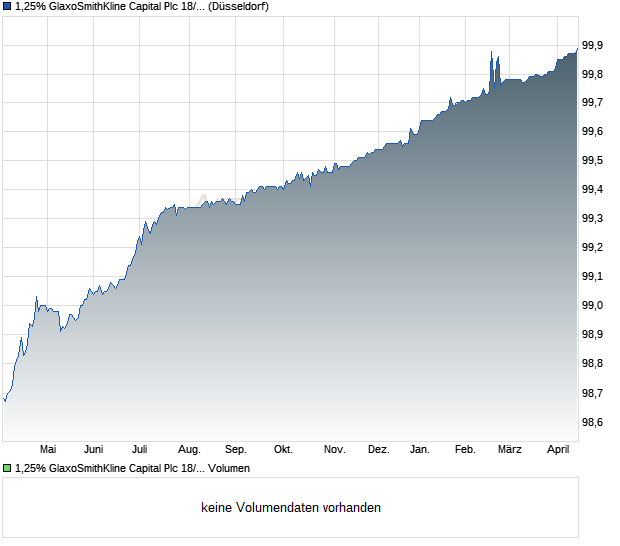Select the Juni label on the time axis
620x546 pixels.
(94, 449)
